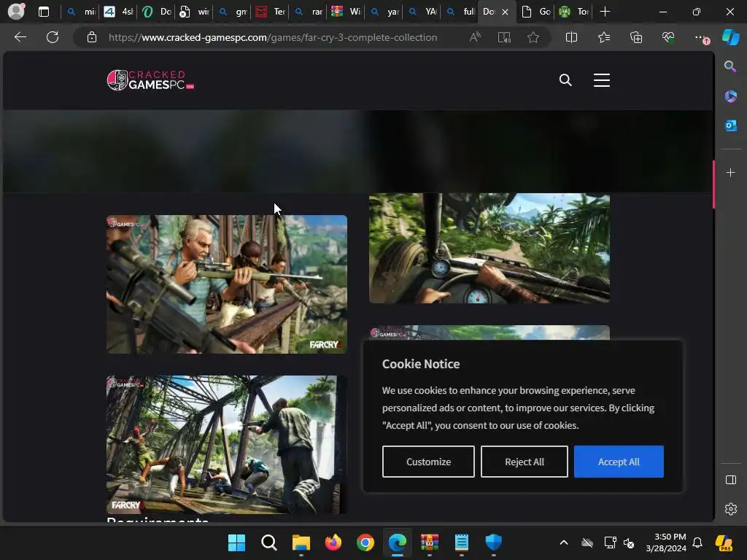Screen dimensions: 747x560
Task: Go back to the previous page
Action: click(20, 37)
